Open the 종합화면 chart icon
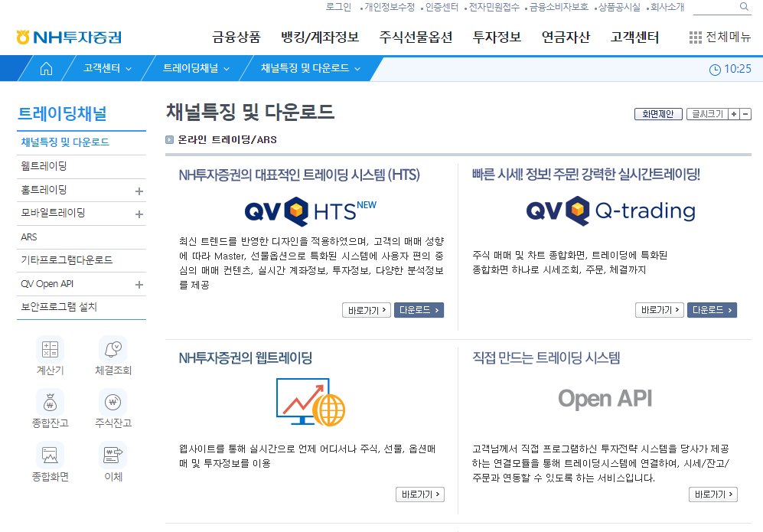Viewport: 763px width, 532px height. (x=50, y=455)
